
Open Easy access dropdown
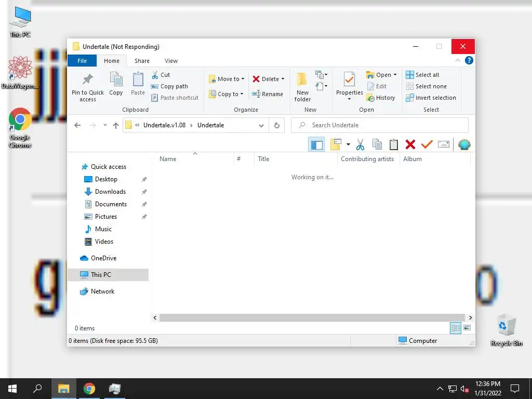click(x=321, y=86)
